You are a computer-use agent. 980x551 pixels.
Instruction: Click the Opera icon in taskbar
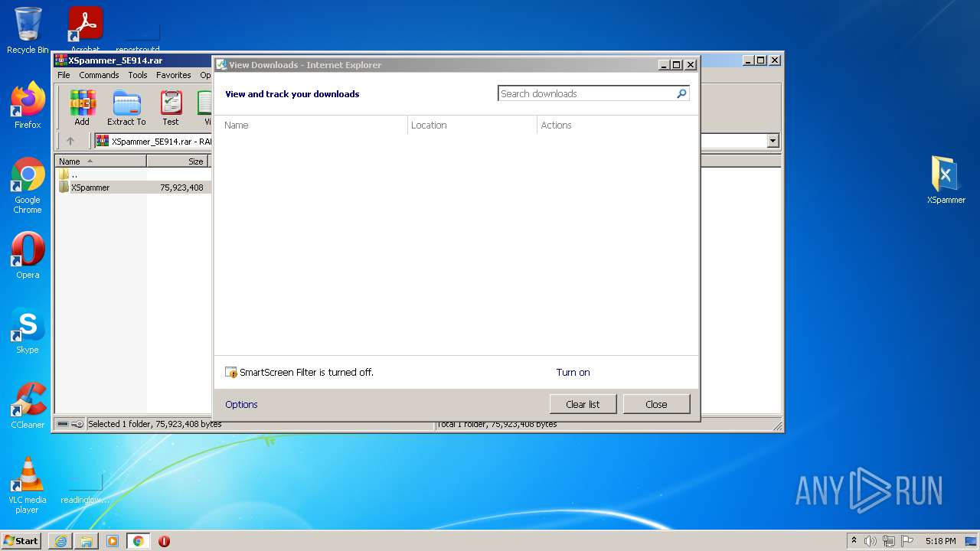(x=164, y=541)
